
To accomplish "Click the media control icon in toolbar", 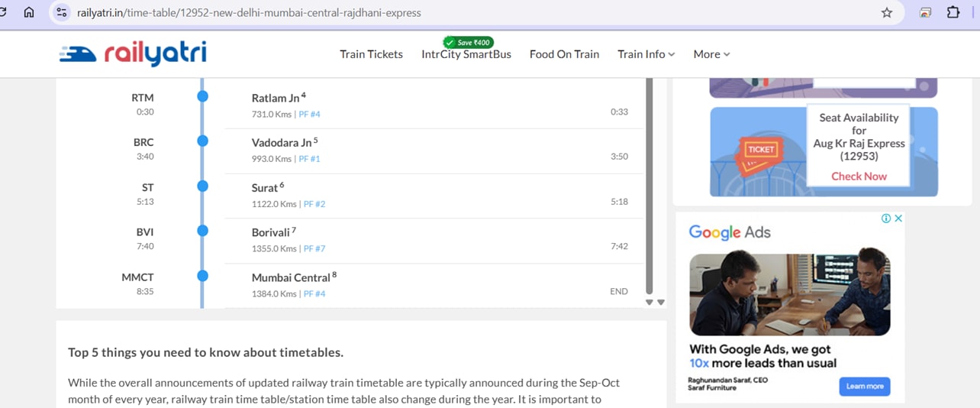I will pyautogui.click(x=926, y=12).
